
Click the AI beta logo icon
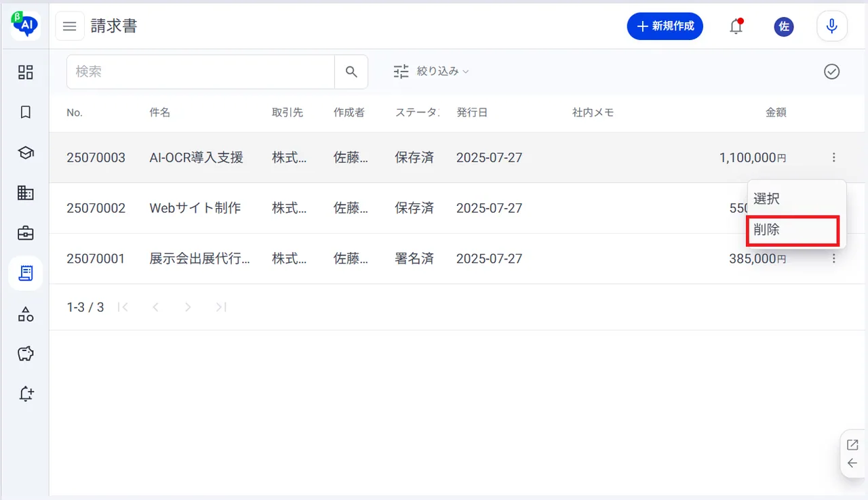[25, 26]
